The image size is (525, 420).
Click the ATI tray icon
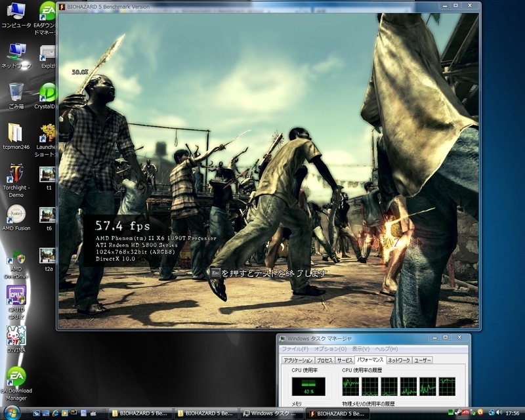tap(466, 413)
